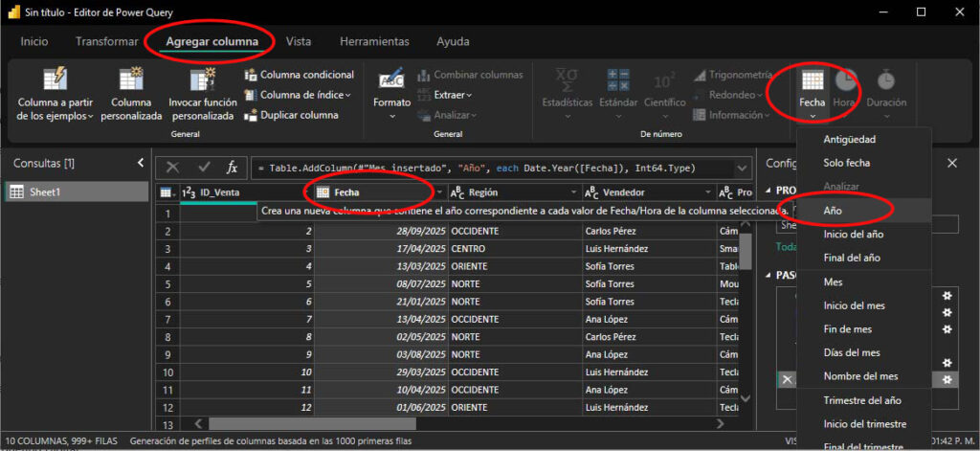Choose Trimestre del año menu item
This screenshot has width=980, height=451.
tap(864, 400)
